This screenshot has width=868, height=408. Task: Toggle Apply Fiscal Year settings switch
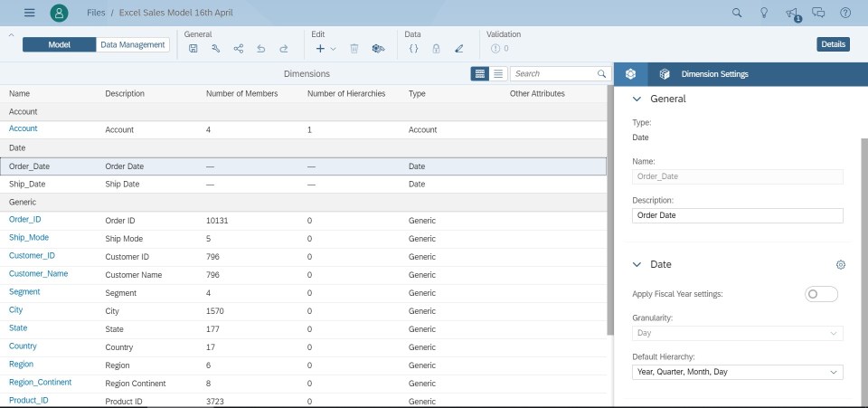(821, 294)
